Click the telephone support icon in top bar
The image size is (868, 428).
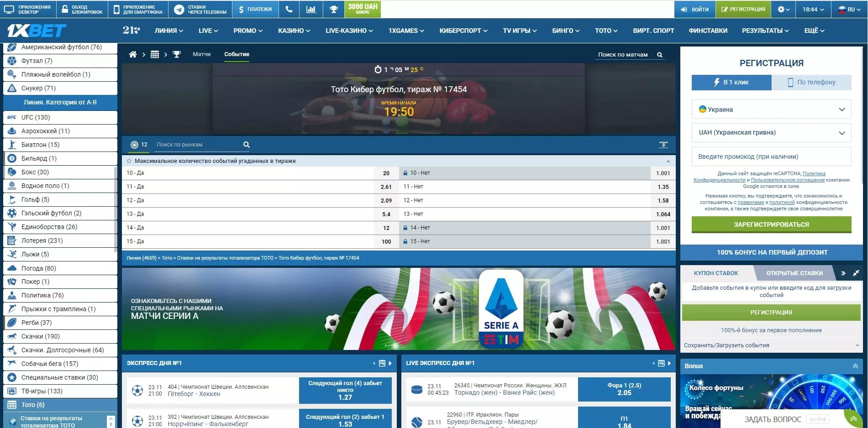pyautogui.click(x=289, y=9)
